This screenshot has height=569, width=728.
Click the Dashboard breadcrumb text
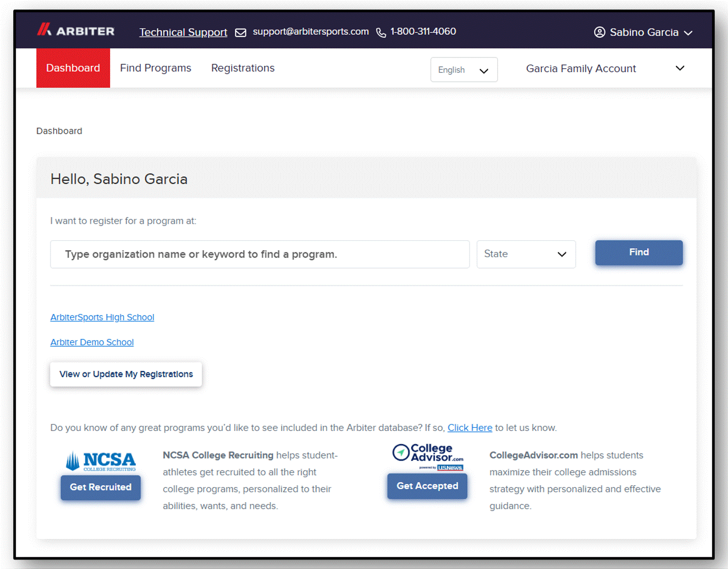point(59,131)
